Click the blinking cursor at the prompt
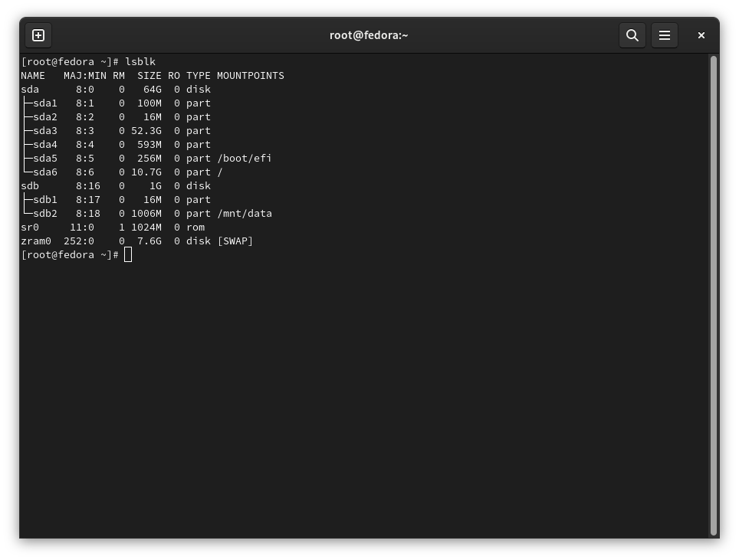 [127, 254]
